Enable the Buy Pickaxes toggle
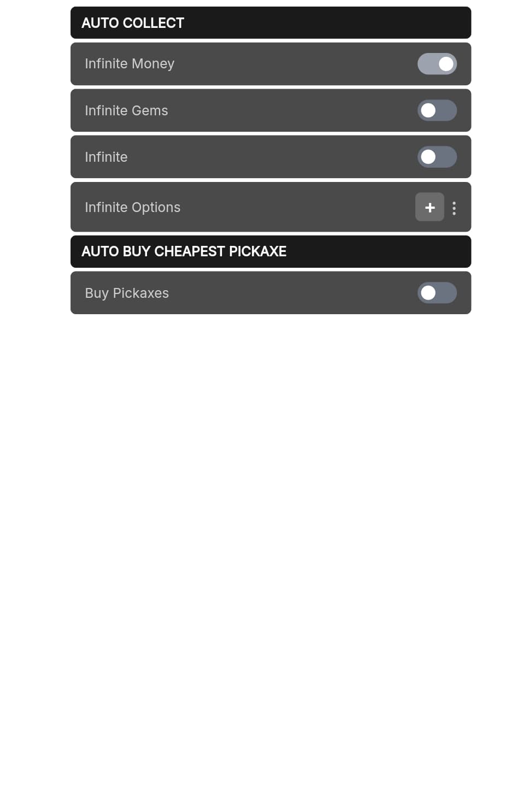The width and height of the screenshot is (517, 812). pos(437,293)
